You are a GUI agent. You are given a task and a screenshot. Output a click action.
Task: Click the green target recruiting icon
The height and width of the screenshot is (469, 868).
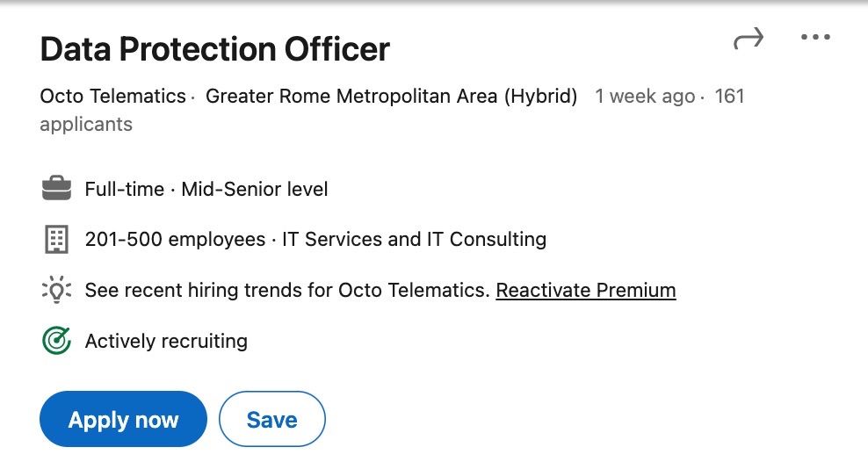pyautogui.click(x=55, y=341)
